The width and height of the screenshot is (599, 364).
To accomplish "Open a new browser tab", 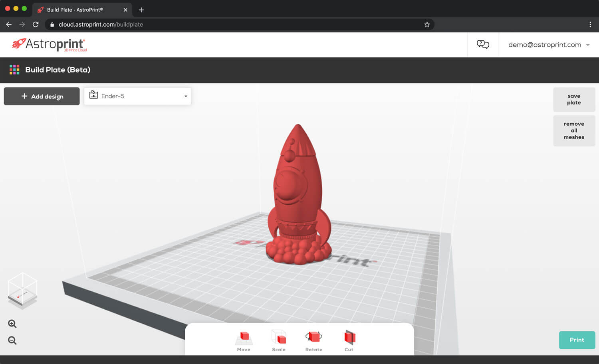I will (x=141, y=10).
